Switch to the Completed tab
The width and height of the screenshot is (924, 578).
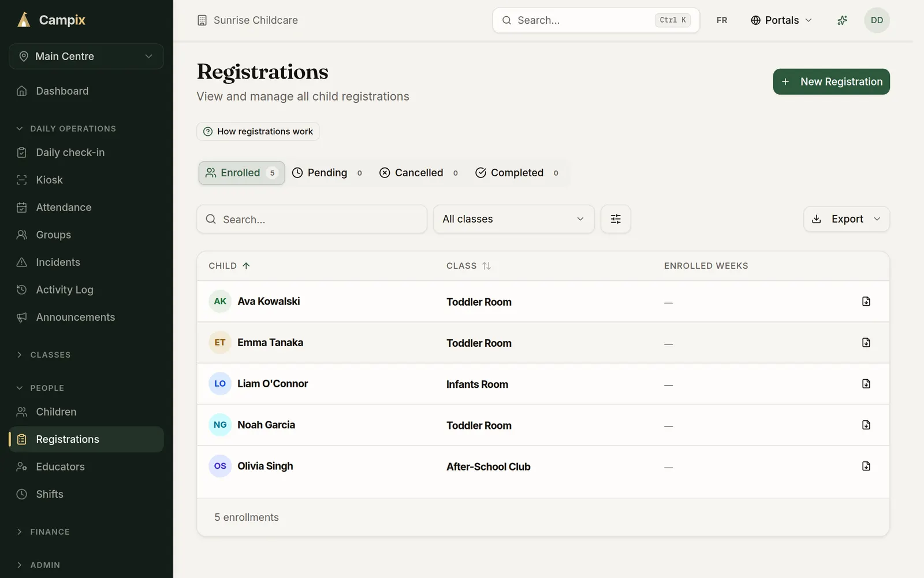[517, 173]
